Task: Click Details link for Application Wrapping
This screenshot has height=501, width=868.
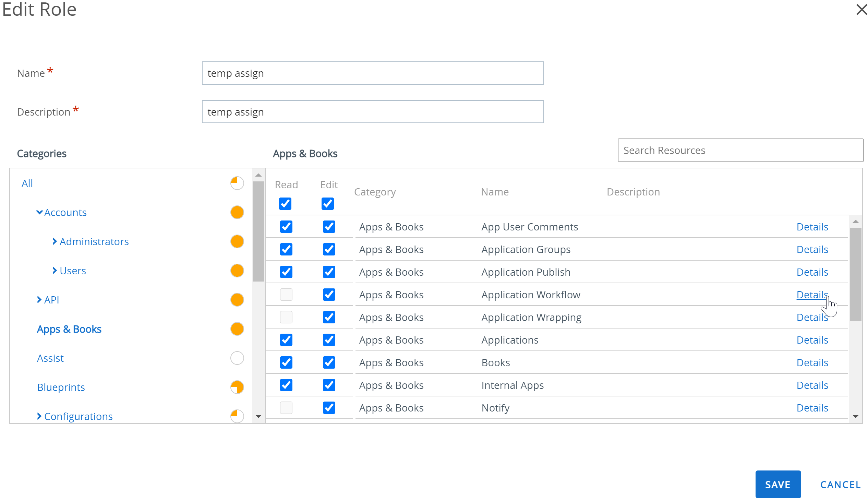Action: click(x=812, y=317)
